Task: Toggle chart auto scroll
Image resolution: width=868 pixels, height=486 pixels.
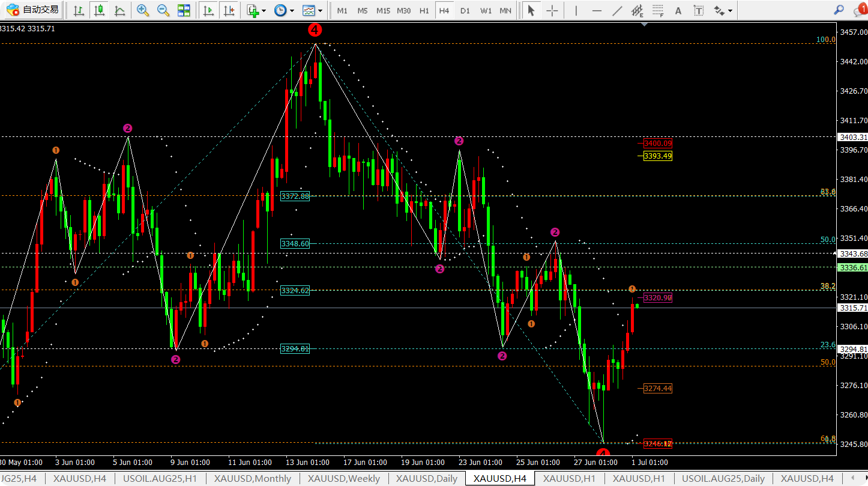Action: [x=208, y=10]
